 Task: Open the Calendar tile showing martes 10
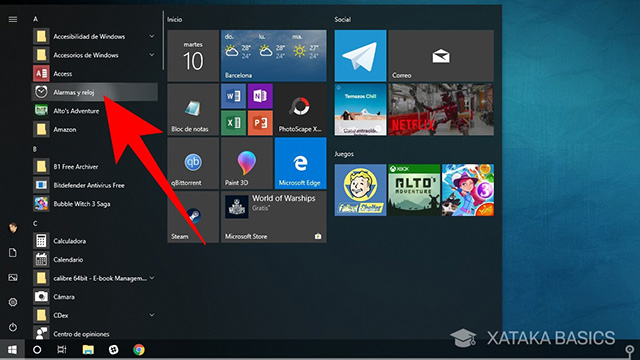click(x=193, y=56)
